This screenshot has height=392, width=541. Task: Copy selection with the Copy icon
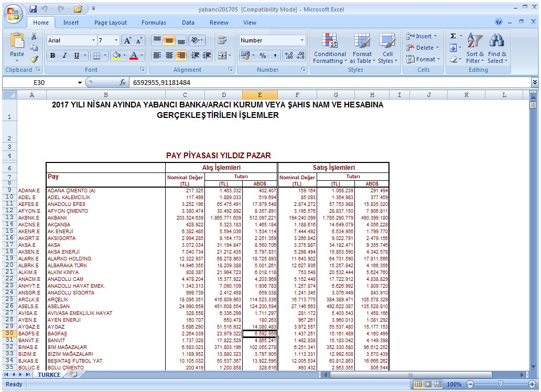[x=34, y=48]
